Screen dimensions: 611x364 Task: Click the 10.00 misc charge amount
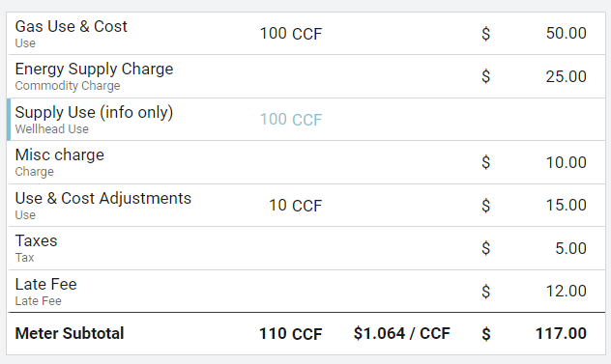tap(566, 162)
